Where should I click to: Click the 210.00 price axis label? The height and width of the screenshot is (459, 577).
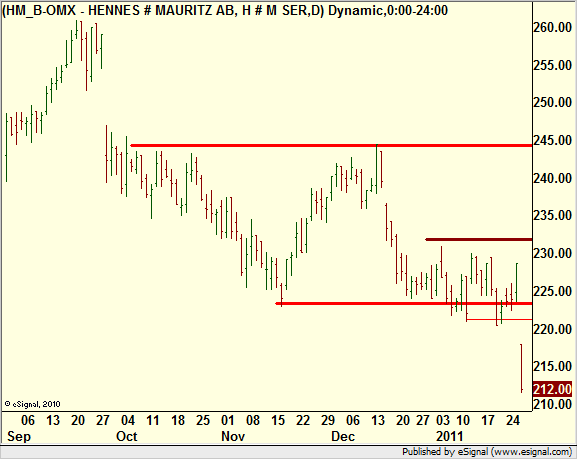pyautogui.click(x=553, y=404)
